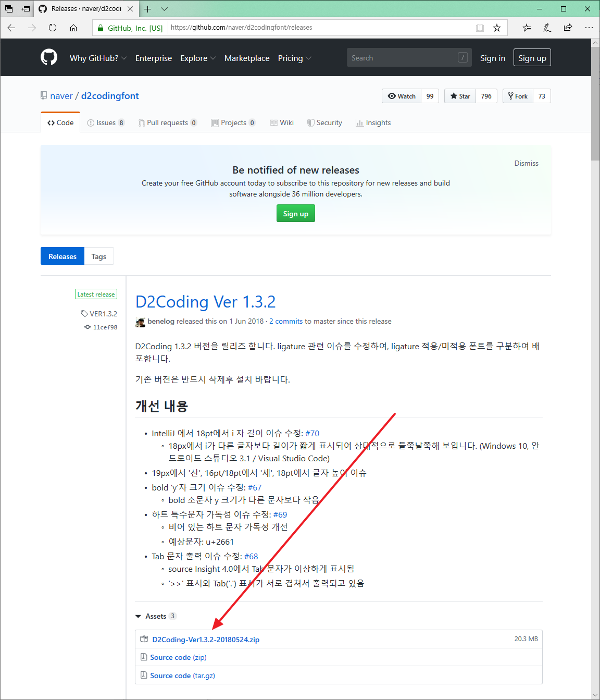This screenshot has width=600, height=700.
Task: Dismiss the release notification banner
Action: coord(527,163)
